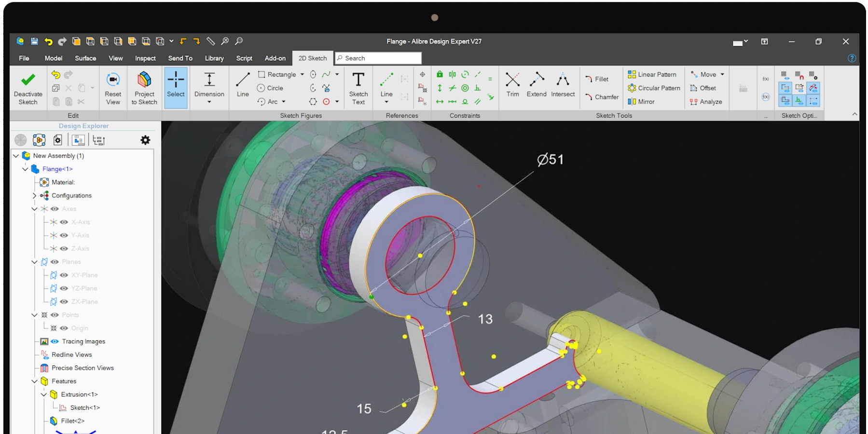Collapse the Features tree node
This screenshot has height=434, width=868.
point(34,381)
